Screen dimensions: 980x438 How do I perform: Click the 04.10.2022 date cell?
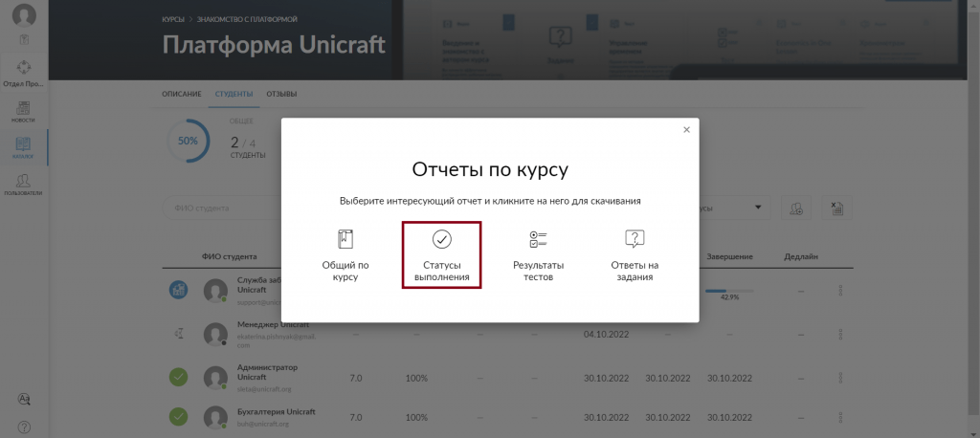[606, 335]
